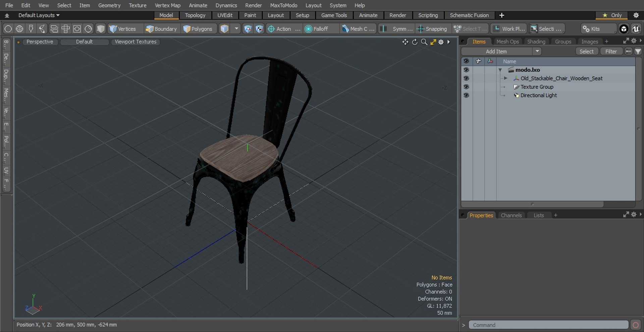Click the viewport zoom magnifier icon

pos(424,42)
